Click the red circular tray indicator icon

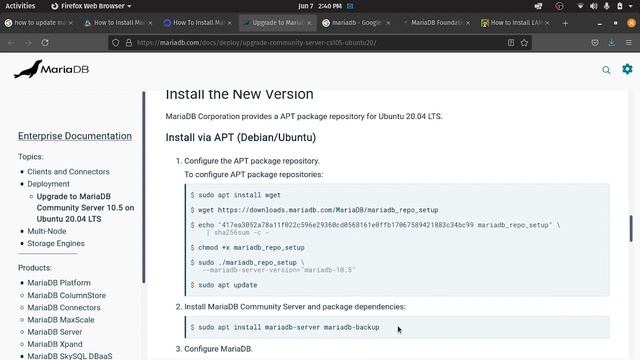pyautogui.click(x=559, y=6)
